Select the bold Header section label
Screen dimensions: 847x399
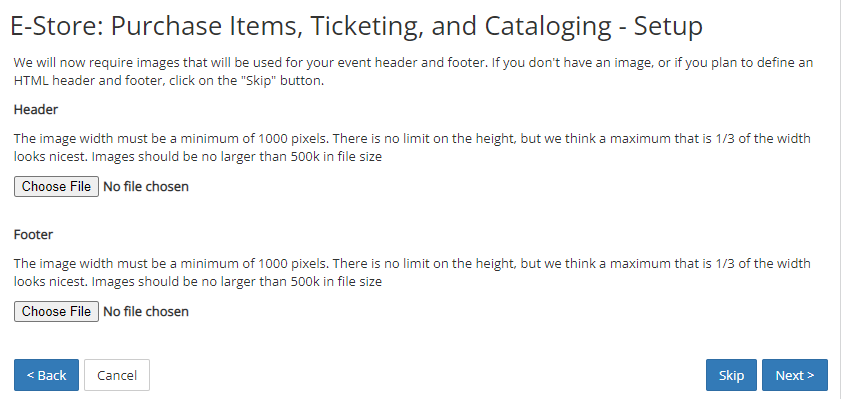click(36, 110)
